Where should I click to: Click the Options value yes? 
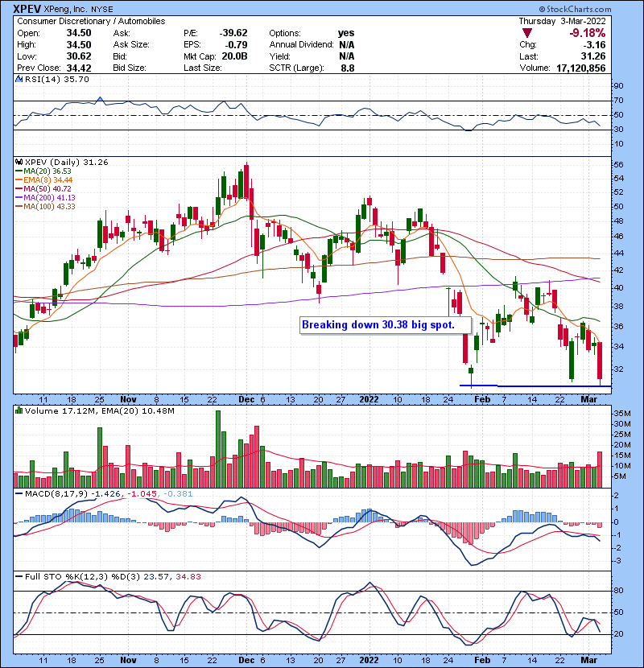tap(346, 33)
